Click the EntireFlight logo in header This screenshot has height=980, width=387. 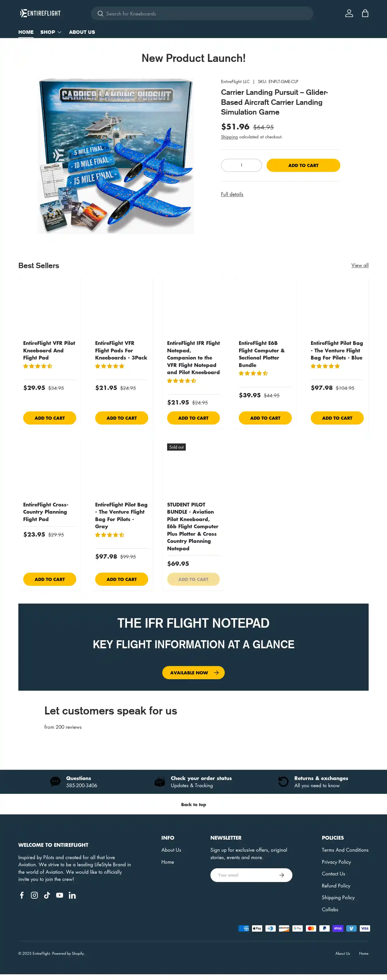click(x=40, y=13)
